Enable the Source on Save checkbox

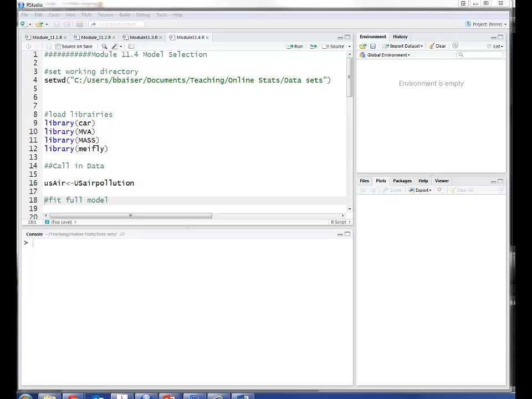58,46
